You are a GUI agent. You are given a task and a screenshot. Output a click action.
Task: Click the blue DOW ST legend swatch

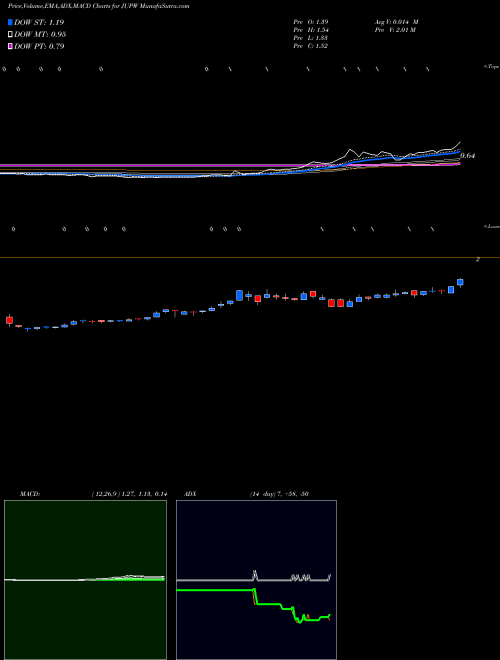(10, 22)
